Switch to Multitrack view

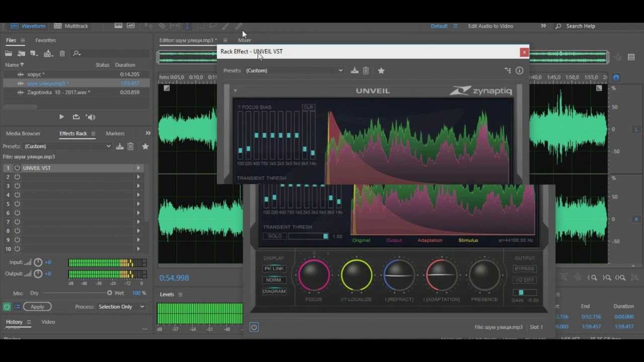point(71,26)
